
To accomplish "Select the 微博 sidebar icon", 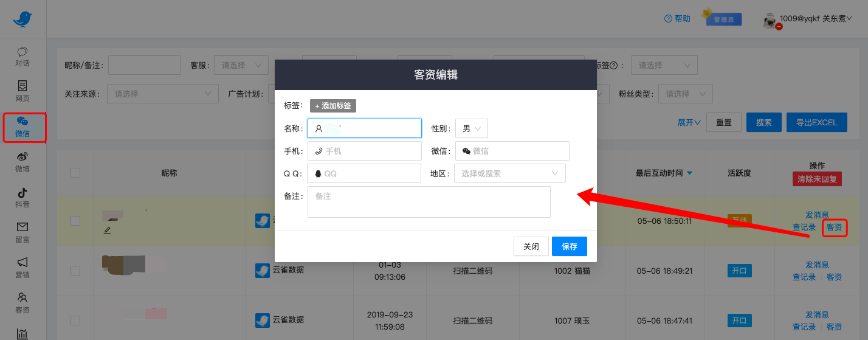I will pos(22,157).
